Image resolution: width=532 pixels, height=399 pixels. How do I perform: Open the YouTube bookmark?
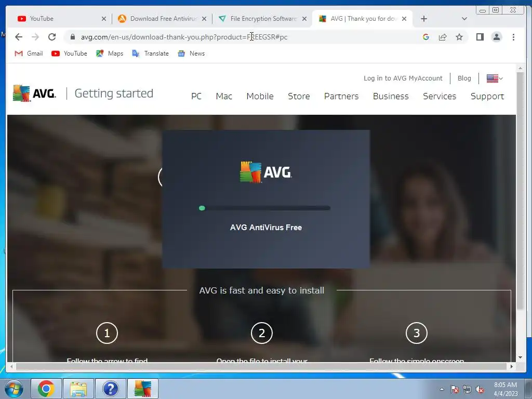(x=69, y=54)
